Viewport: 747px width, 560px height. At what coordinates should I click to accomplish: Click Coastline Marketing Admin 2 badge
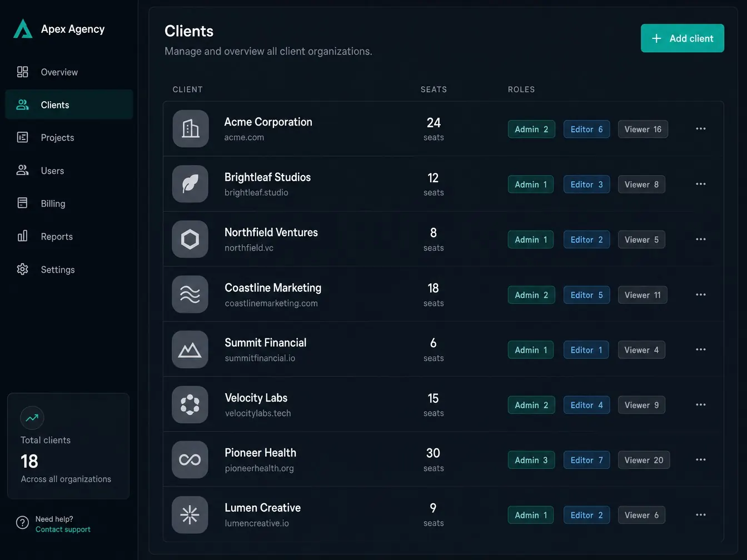(531, 295)
